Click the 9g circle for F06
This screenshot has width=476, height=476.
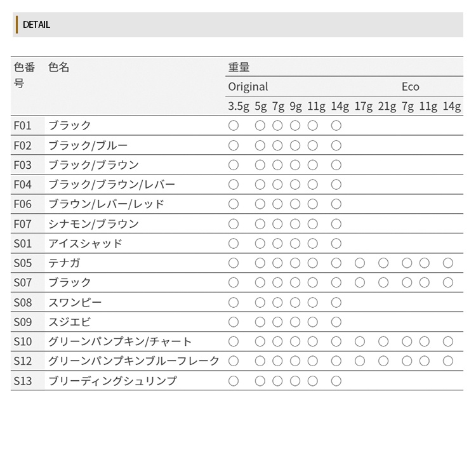tap(295, 204)
